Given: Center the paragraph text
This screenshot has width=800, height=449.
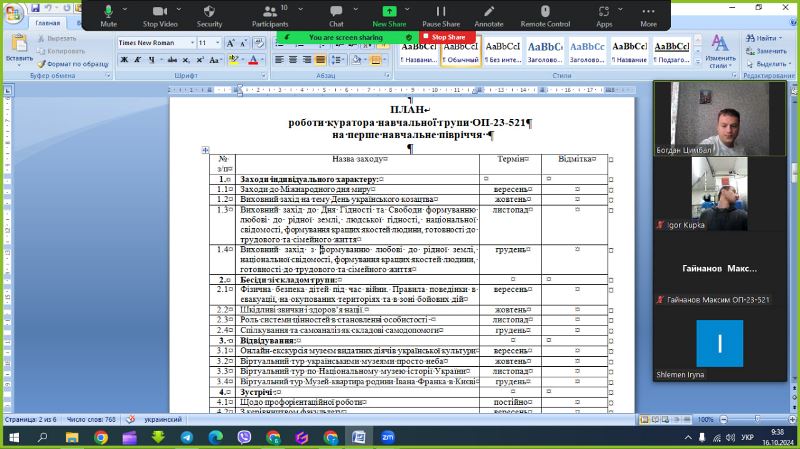Looking at the screenshot, I should tap(293, 60).
